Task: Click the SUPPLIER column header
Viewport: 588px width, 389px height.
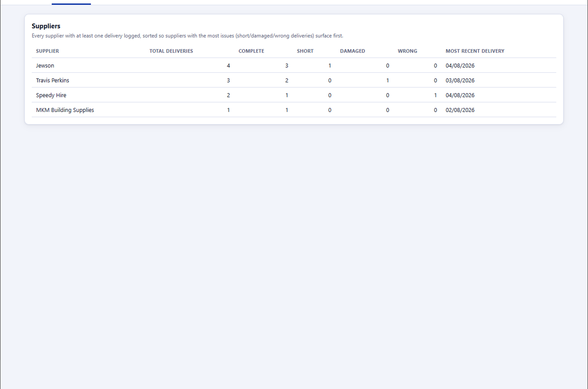Action: point(47,51)
